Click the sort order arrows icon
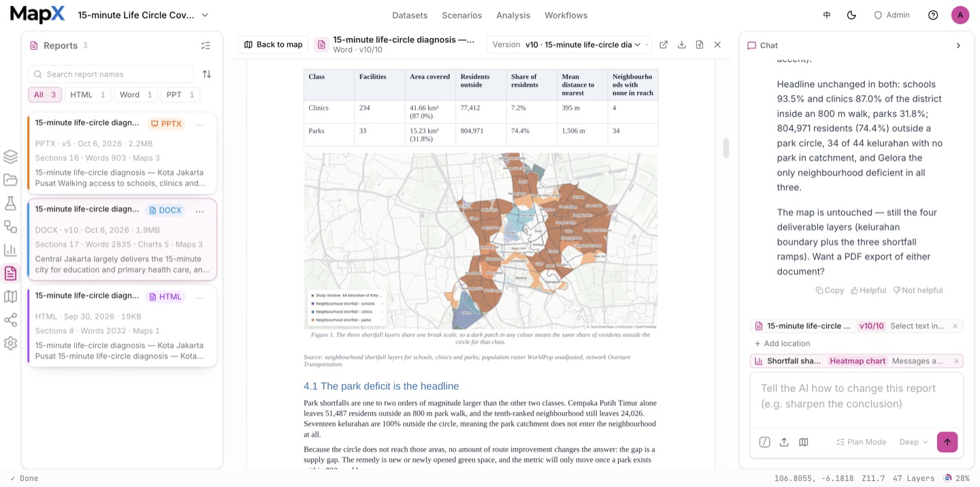The height and width of the screenshot is (487, 980). point(207,74)
